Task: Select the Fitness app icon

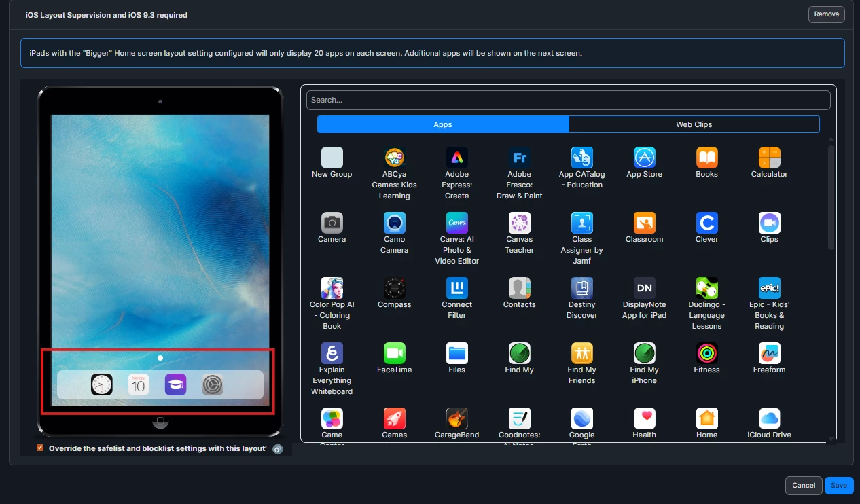Action: (706, 353)
